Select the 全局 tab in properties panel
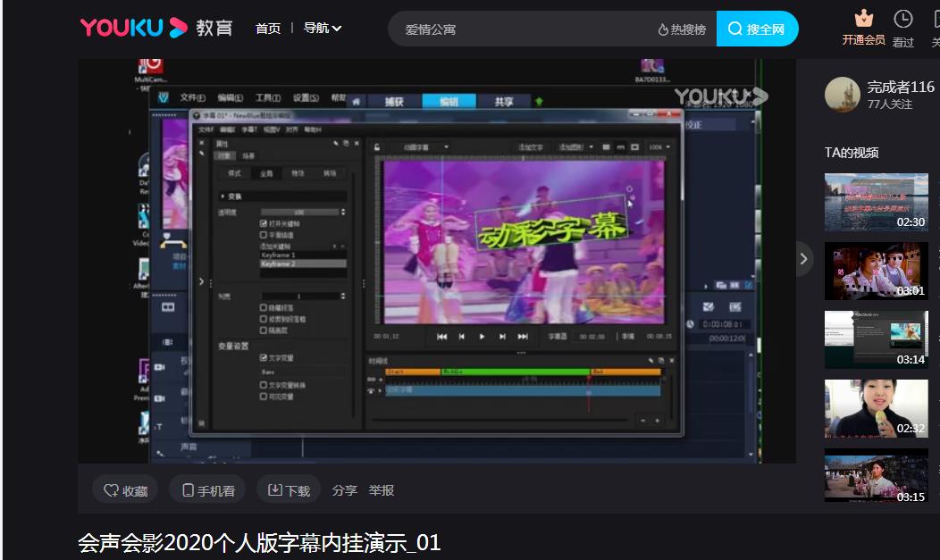The image size is (940, 560). tap(266, 173)
